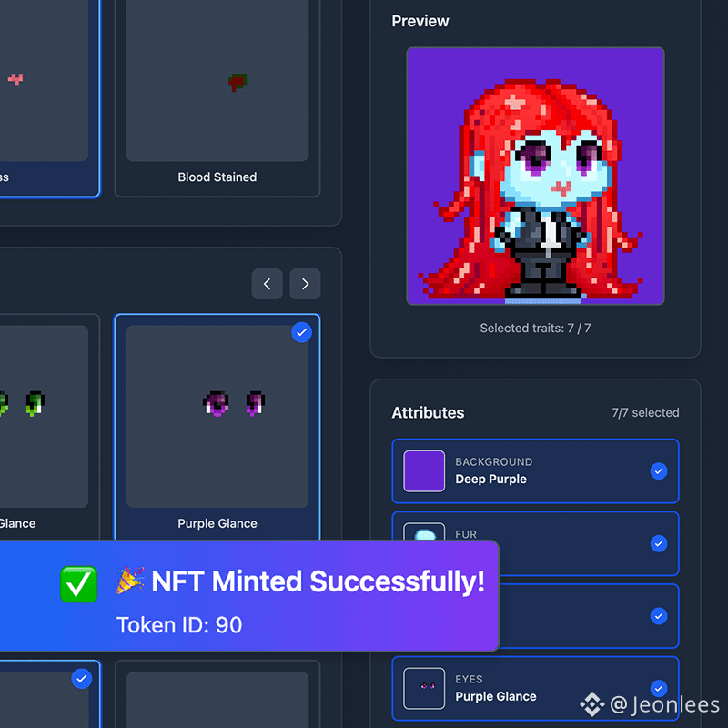Toggle checkmark on the attribute row below Fur

[658, 616]
